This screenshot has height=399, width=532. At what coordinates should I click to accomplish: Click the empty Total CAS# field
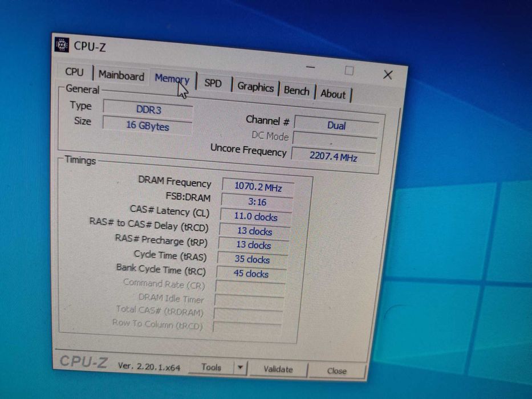(x=248, y=315)
